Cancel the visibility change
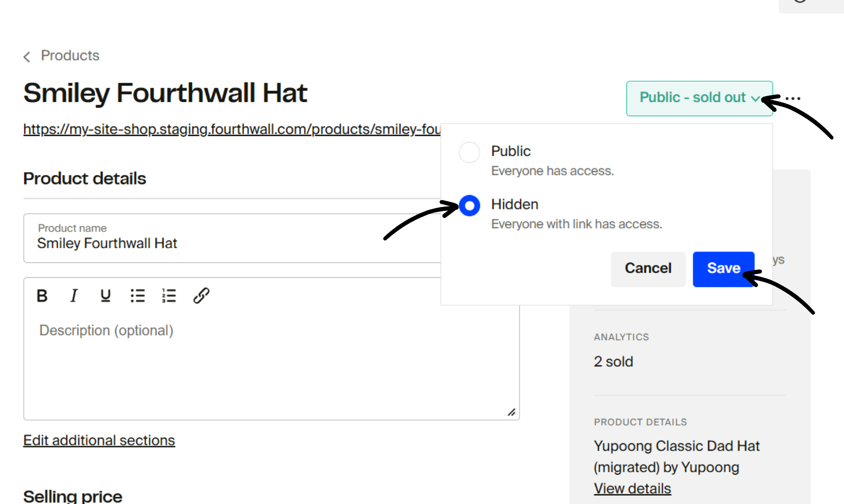Image resolution: width=844 pixels, height=504 pixels. point(647,268)
